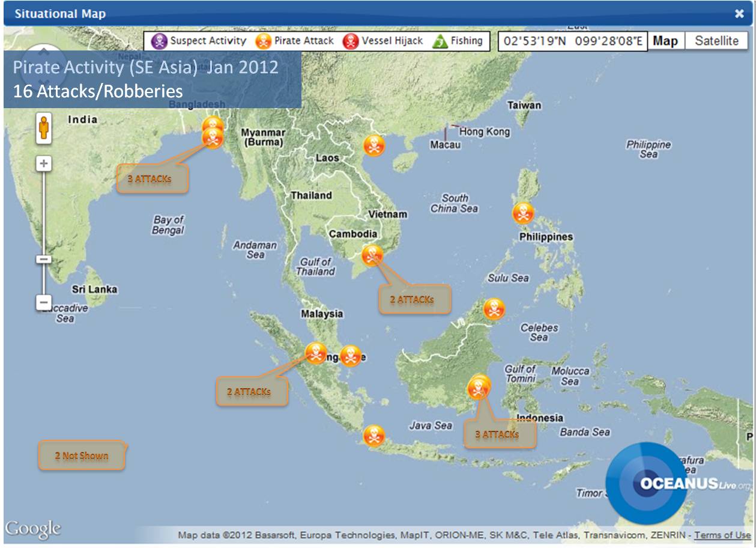Open the pirate marker in the Malacca Strait below Malaysia
Viewport: 756px width, 548px height.
(x=316, y=353)
